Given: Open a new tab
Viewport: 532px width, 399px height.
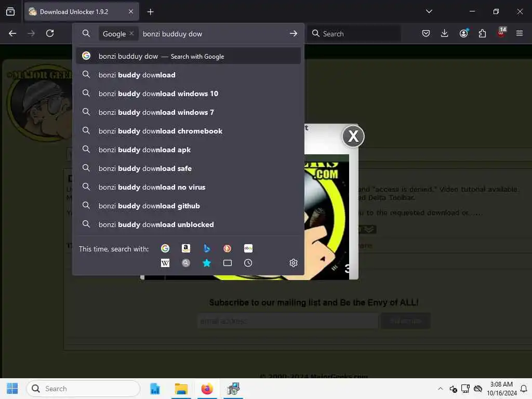Looking at the screenshot, I should 150,12.
